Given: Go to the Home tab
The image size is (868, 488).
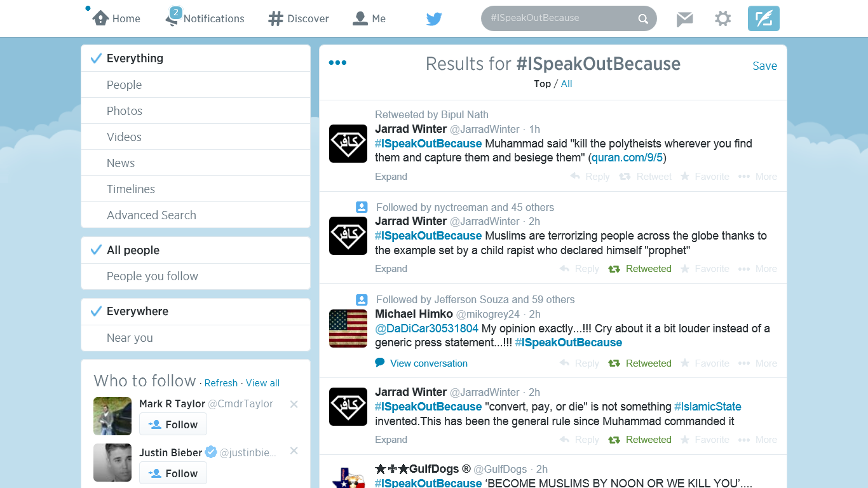Looking at the screenshot, I should (116, 18).
